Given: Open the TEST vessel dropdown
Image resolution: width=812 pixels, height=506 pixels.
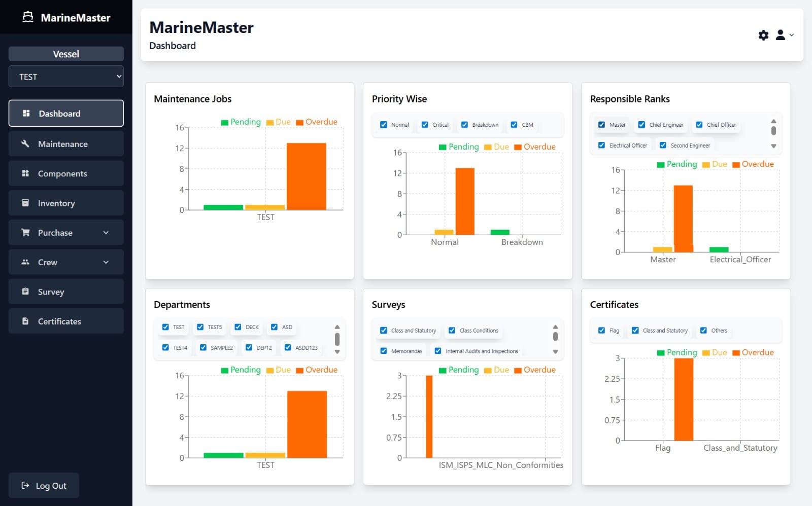Looking at the screenshot, I should [x=66, y=77].
